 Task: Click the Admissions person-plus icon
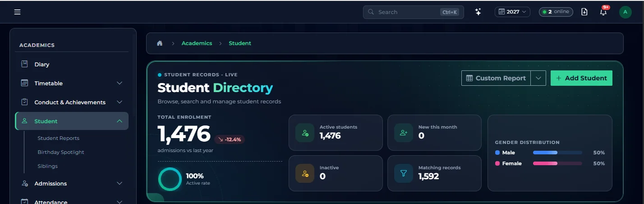(25, 183)
